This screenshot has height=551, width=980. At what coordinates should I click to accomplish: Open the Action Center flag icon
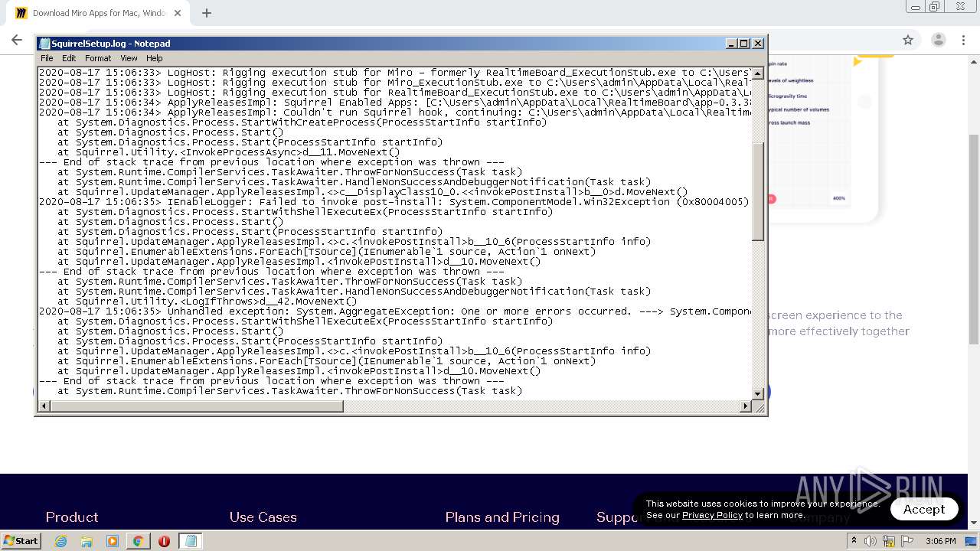907,541
